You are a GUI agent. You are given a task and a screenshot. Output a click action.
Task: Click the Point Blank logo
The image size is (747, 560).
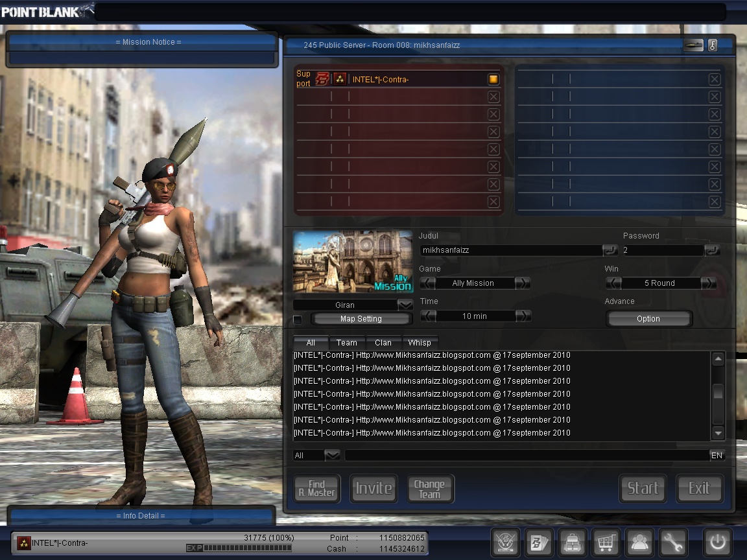pyautogui.click(x=47, y=12)
